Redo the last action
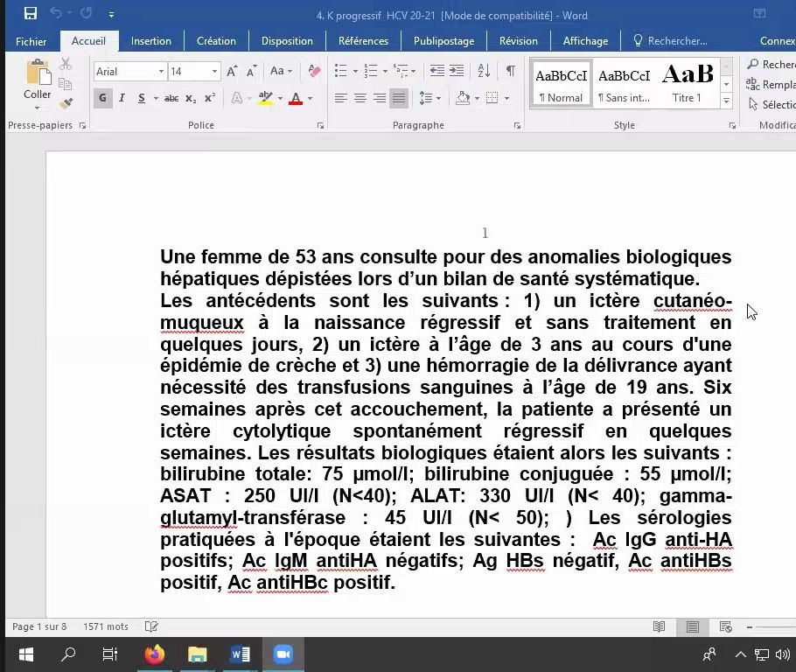Image resolution: width=796 pixels, height=672 pixels. (x=86, y=13)
